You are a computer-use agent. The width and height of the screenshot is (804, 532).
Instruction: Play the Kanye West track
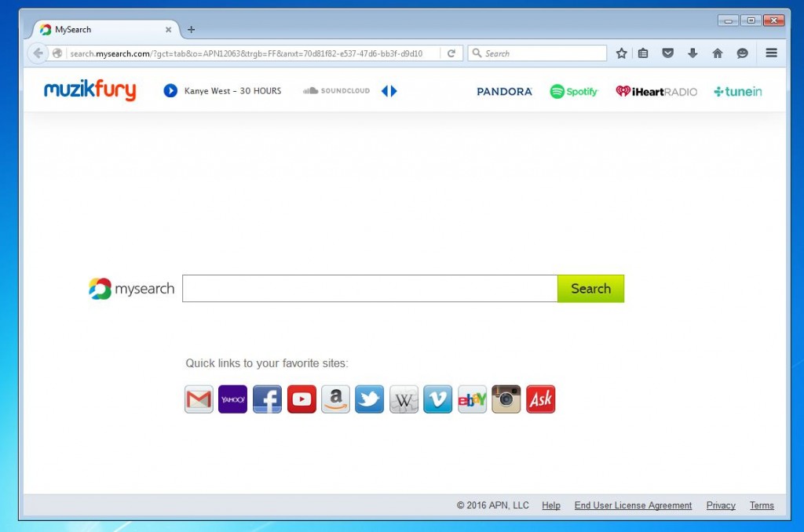(x=170, y=91)
